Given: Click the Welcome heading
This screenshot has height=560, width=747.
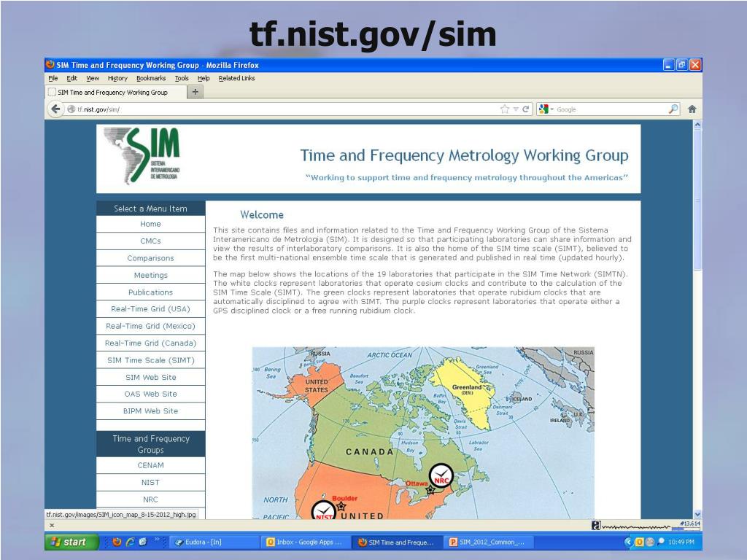Looking at the screenshot, I should 262,215.
